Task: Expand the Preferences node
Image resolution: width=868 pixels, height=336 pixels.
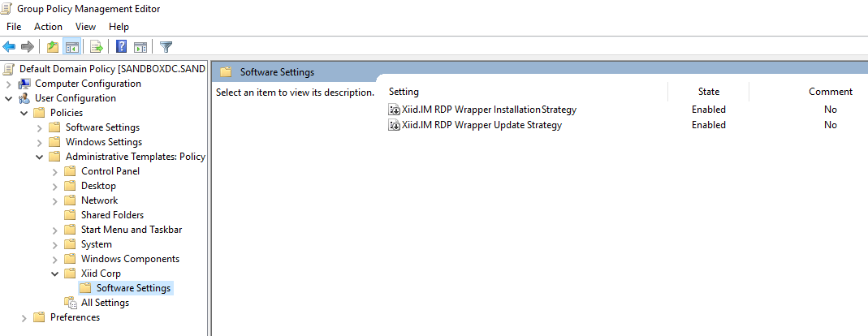Action: 24,317
